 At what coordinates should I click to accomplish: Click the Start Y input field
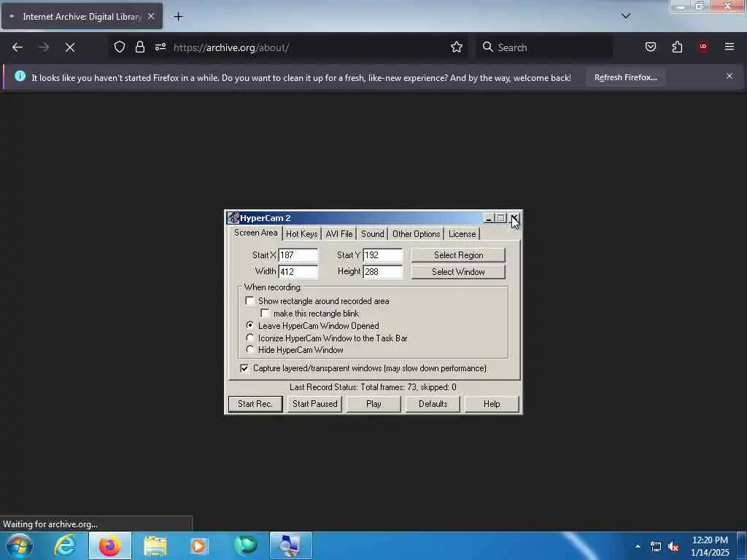382,255
